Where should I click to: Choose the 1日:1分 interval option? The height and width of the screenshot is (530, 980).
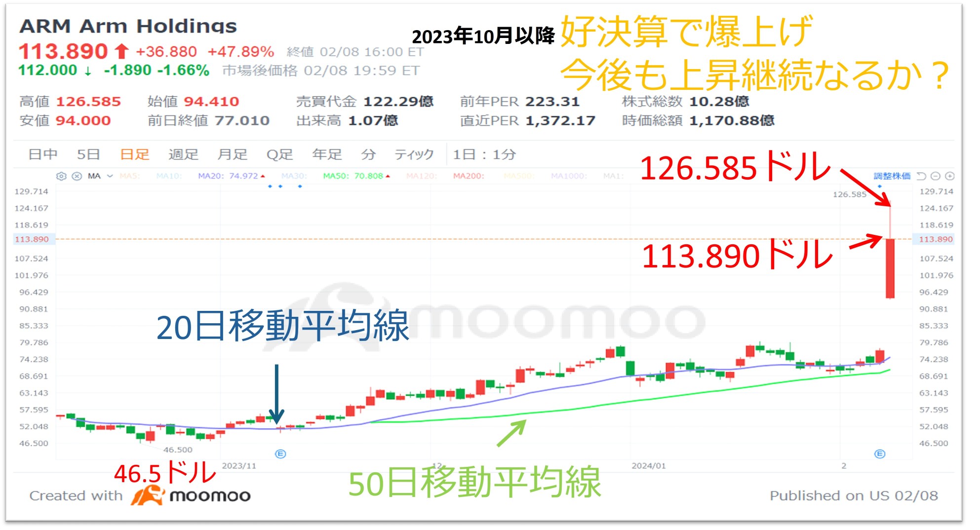point(484,154)
